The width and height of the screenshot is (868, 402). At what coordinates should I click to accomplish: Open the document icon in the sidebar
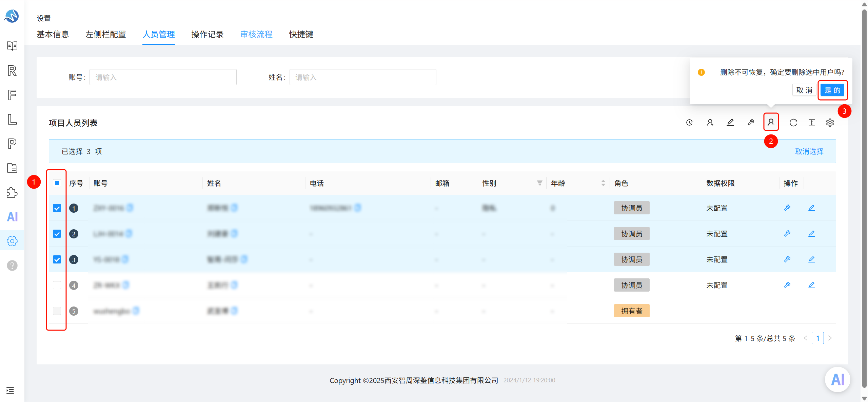(x=12, y=168)
